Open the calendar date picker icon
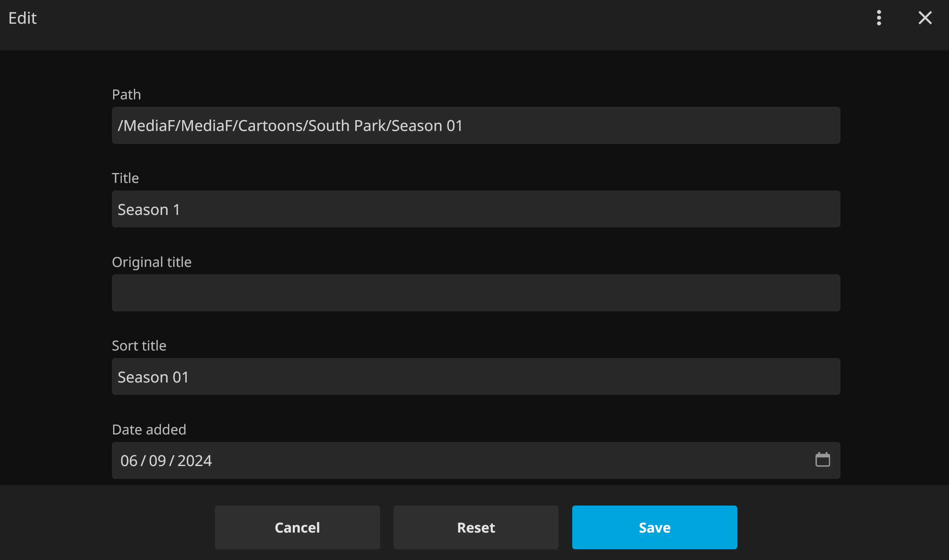This screenshot has width=949, height=560. [822, 460]
